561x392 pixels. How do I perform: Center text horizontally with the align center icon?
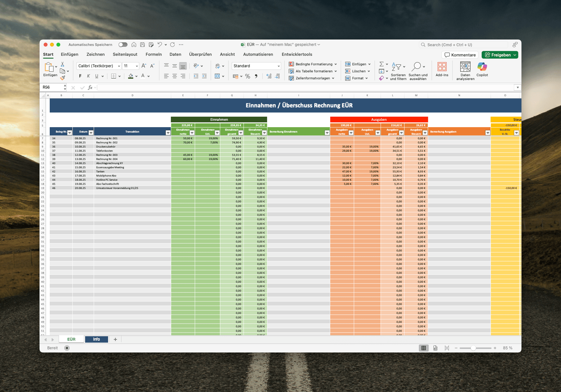(x=175, y=76)
